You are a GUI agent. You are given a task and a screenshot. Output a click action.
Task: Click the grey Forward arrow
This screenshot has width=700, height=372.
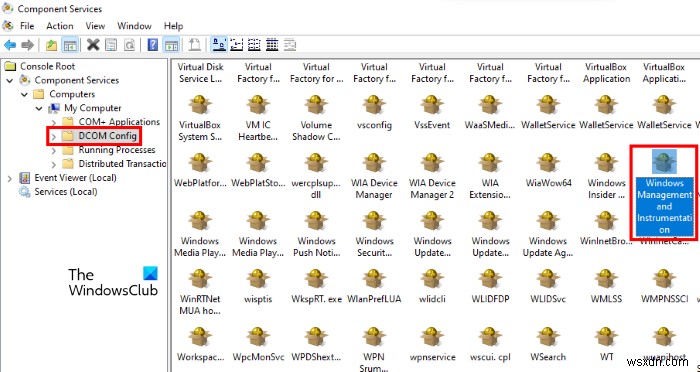point(28,45)
